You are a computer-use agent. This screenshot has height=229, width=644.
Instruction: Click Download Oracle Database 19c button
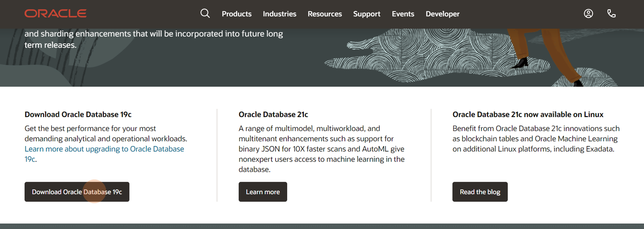click(77, 192)
